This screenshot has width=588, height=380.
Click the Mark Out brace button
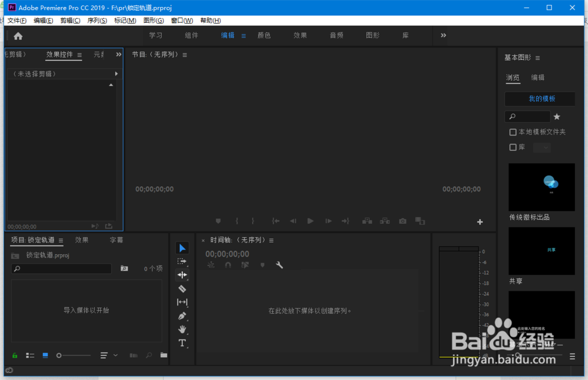pyautogui.click(x=253, y=221)
